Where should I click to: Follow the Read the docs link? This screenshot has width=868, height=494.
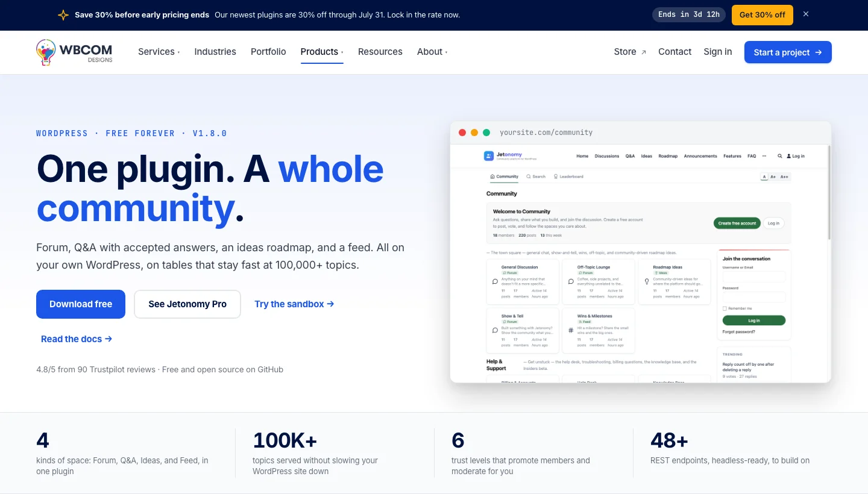(77, 339)
